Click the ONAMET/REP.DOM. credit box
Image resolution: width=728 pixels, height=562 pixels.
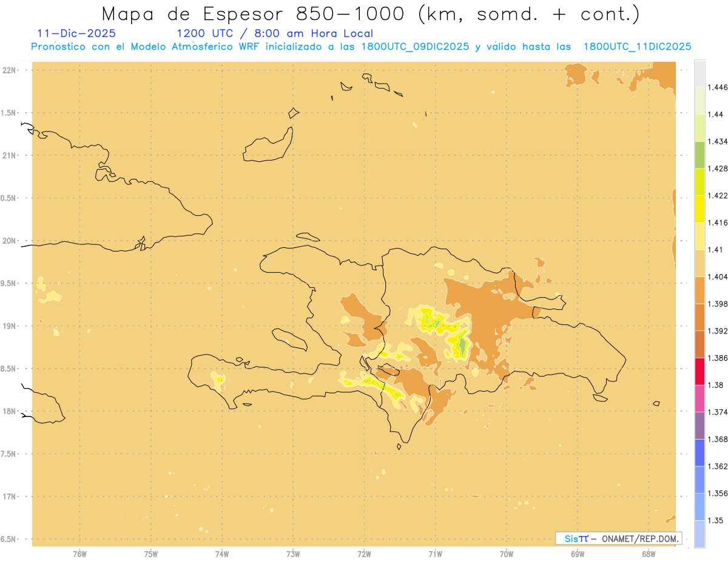coord(618,538)
